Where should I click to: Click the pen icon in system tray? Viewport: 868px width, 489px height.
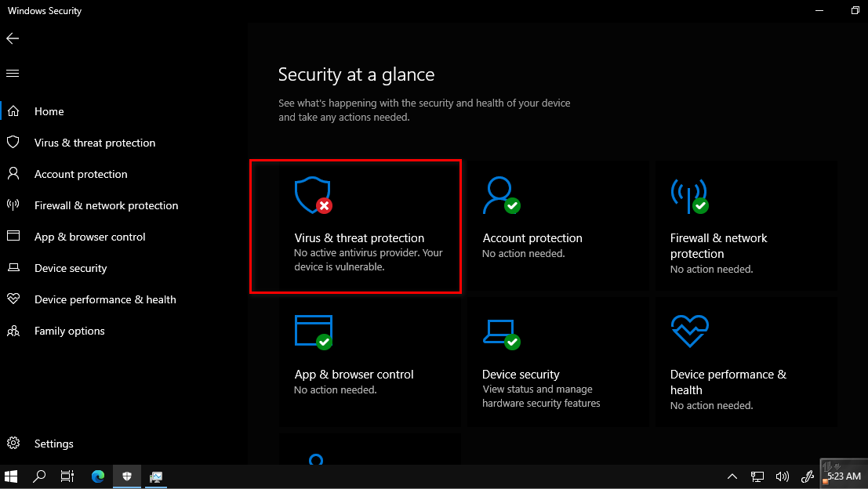(x=808, y=476)
